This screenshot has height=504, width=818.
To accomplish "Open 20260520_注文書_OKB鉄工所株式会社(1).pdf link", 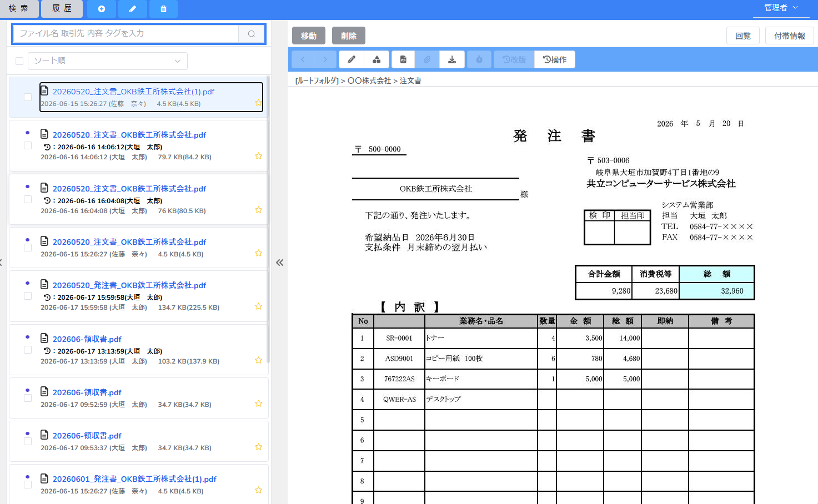I will click(133, 92).
